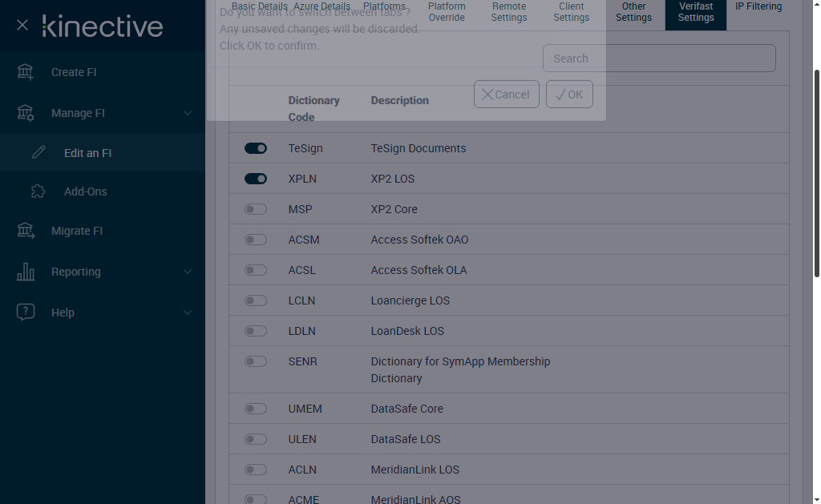Cancel the tab switch dialog

(x=507, y=95)
